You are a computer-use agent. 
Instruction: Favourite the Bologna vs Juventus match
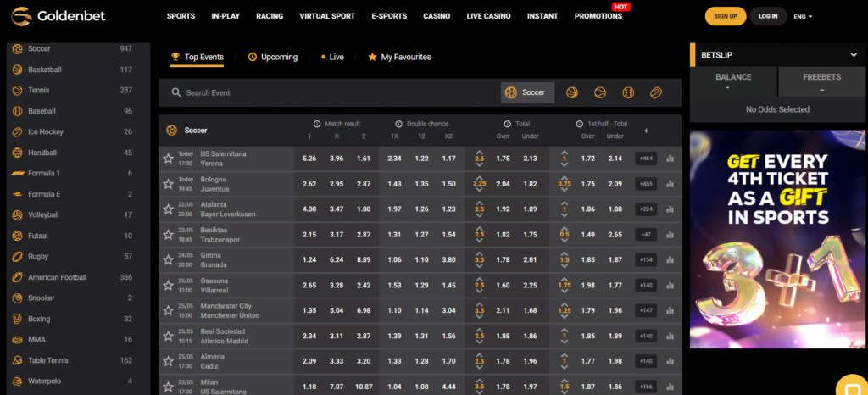click(169, 184)
